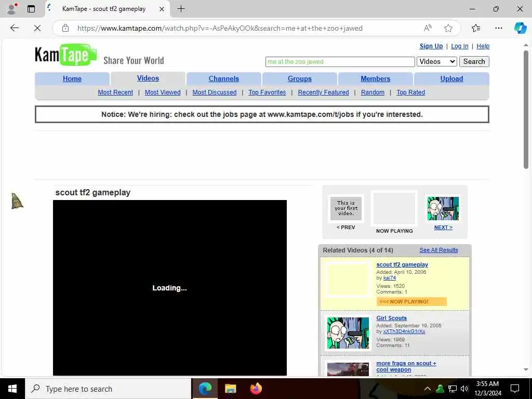Click the page vertical scrollbar thumb
Viewport: 532px width, 399px height.
526,109
